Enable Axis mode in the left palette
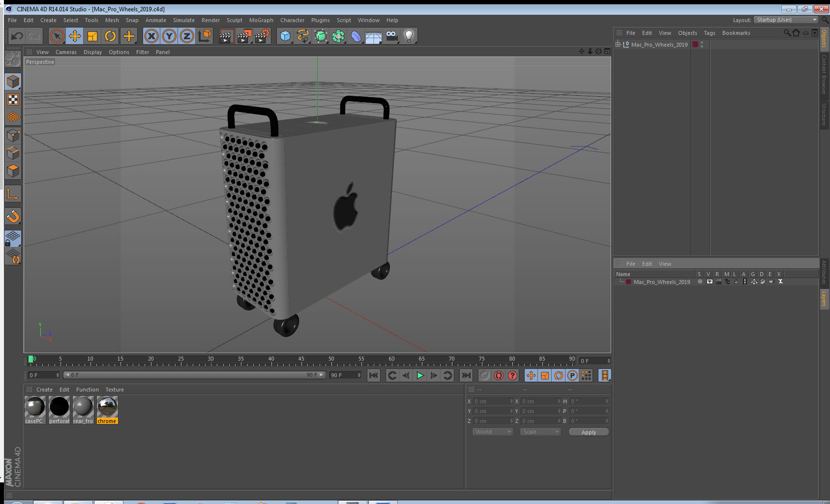 [13, 194]
